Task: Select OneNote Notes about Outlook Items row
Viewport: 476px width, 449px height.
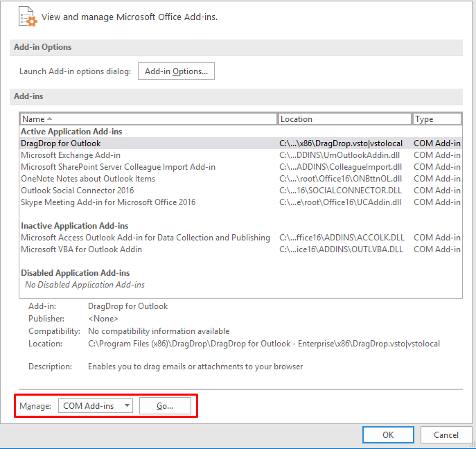Action: [x=240, y=179]
